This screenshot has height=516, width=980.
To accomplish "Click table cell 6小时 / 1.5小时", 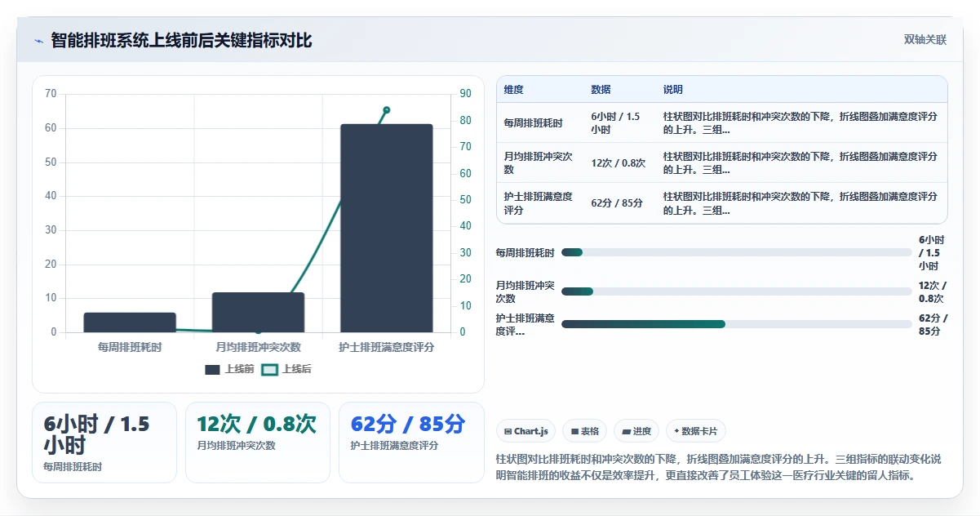I will click(620, 123).
